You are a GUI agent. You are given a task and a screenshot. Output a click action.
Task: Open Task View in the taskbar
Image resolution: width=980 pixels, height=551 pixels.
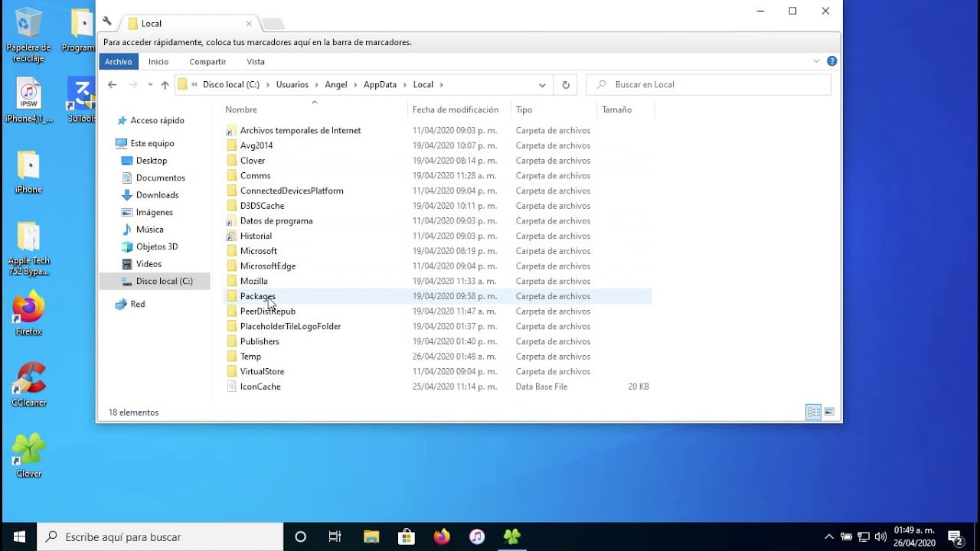point(335,536)
